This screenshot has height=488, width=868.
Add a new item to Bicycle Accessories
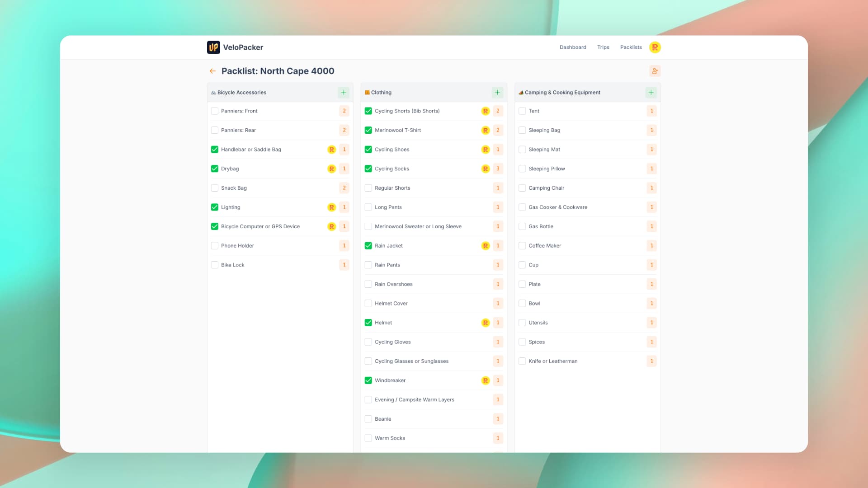pos(344,92)
